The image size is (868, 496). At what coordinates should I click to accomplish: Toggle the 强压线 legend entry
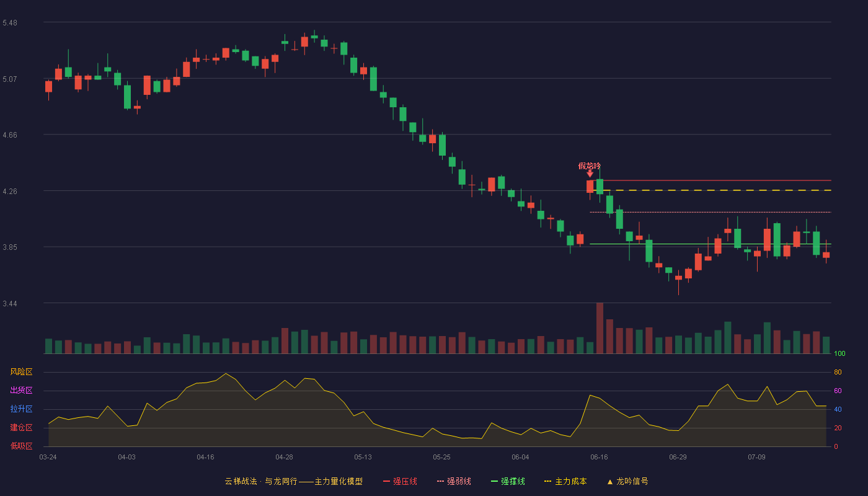tap(400, 481)
